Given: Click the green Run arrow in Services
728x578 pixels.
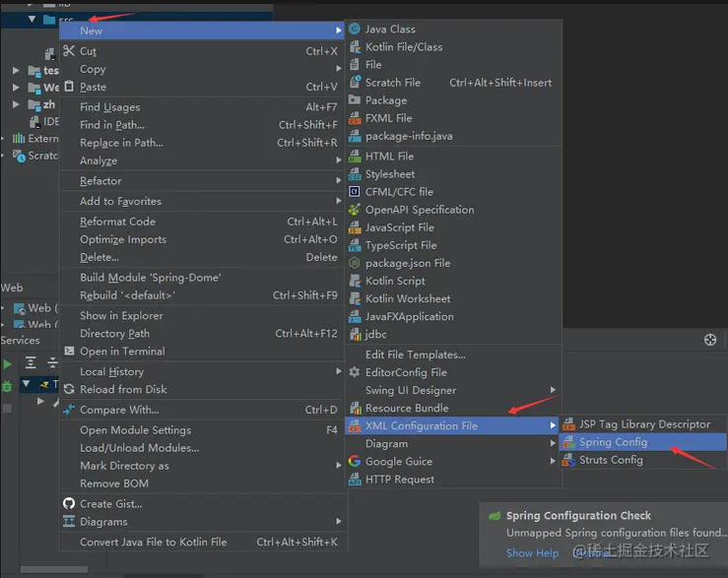Looking at the screenshot, I should click(8, 364).
